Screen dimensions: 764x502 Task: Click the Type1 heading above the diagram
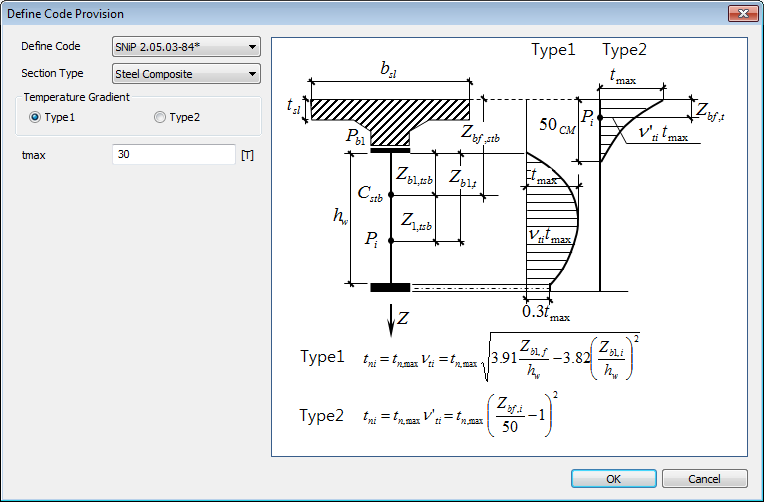[553, 50]
